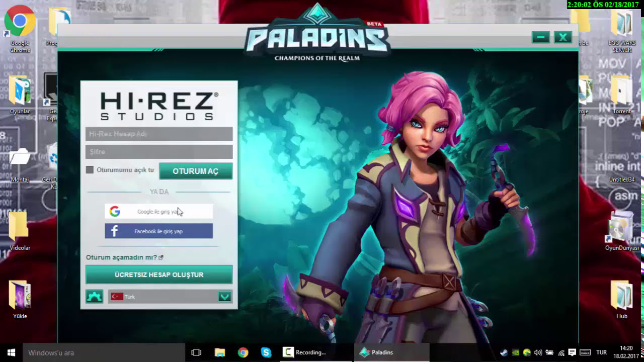Open the language dropdown arrow
This screenshot has width=644, height=362.
click(225, 297)
